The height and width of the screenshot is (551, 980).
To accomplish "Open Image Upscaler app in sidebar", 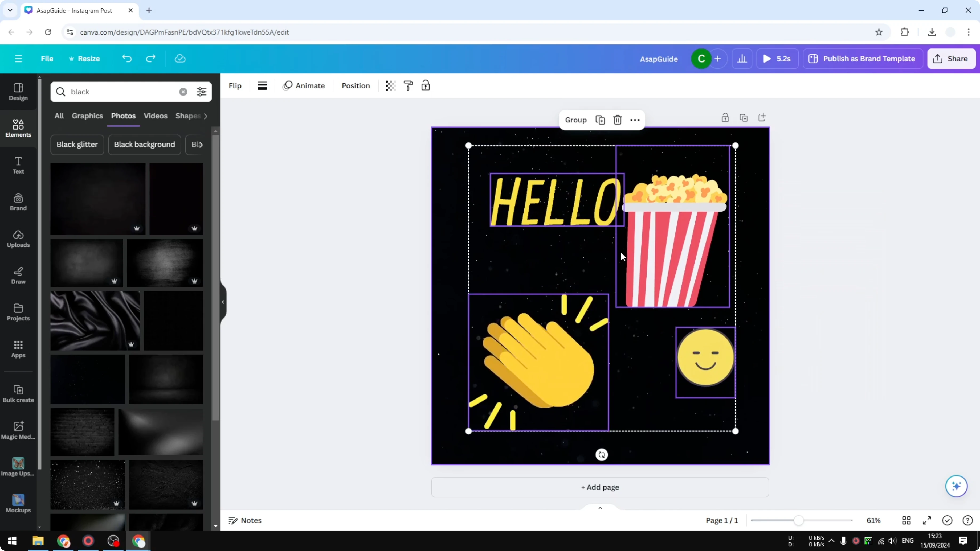I will coord(18,467).
